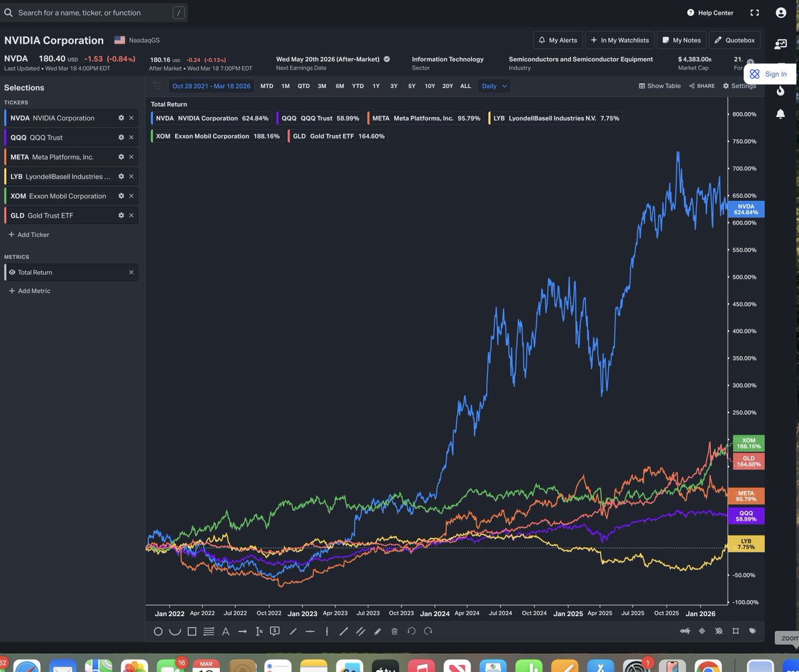Open Google Chrome in the Dock
Viewport: 799px width, 672px height.
[708, 666]
